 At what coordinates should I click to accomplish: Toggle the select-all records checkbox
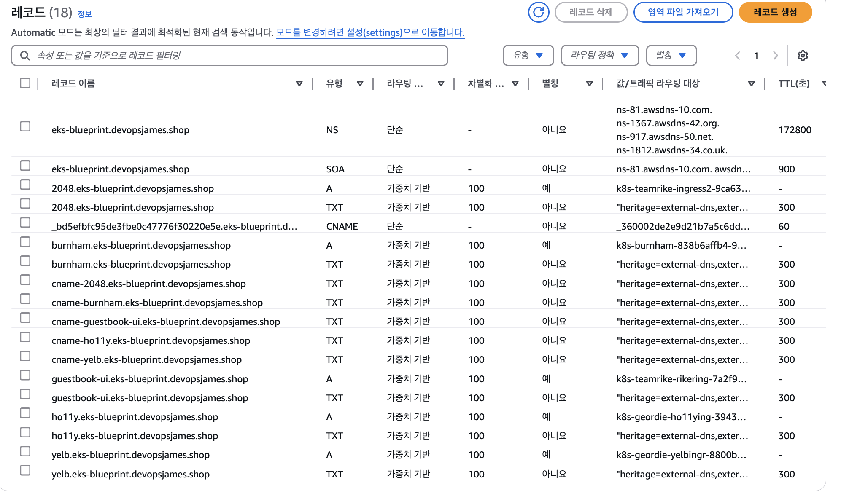(x=25, y=83)
